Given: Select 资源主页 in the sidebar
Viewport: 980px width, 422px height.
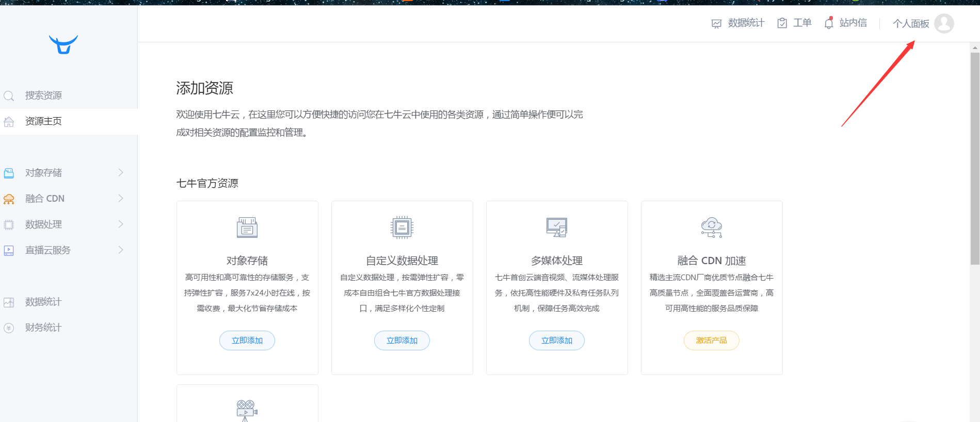Looking at the screenshot, I should pos(69,121).
